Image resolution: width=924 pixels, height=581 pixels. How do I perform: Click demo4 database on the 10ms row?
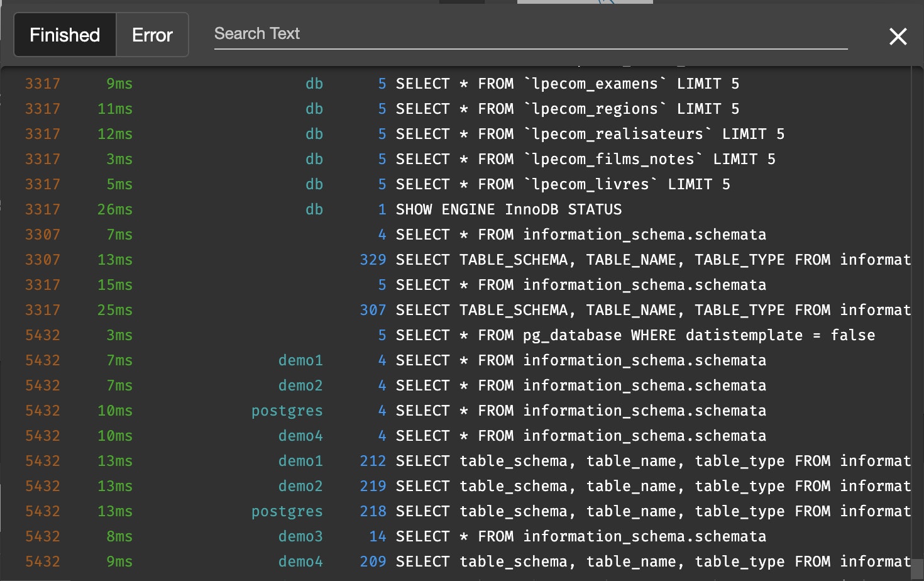pyautogui.click(x=300, y=436)
